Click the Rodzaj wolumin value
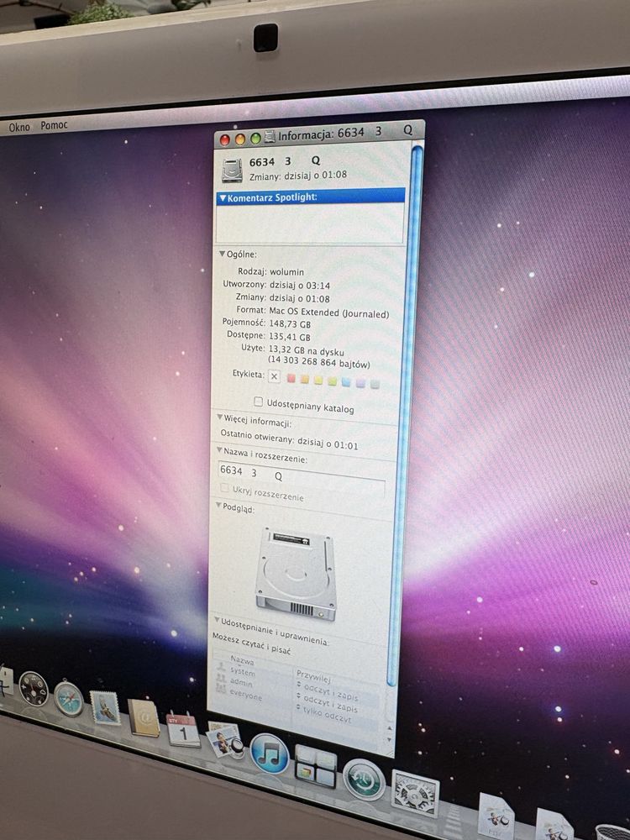 pos(286,271)
